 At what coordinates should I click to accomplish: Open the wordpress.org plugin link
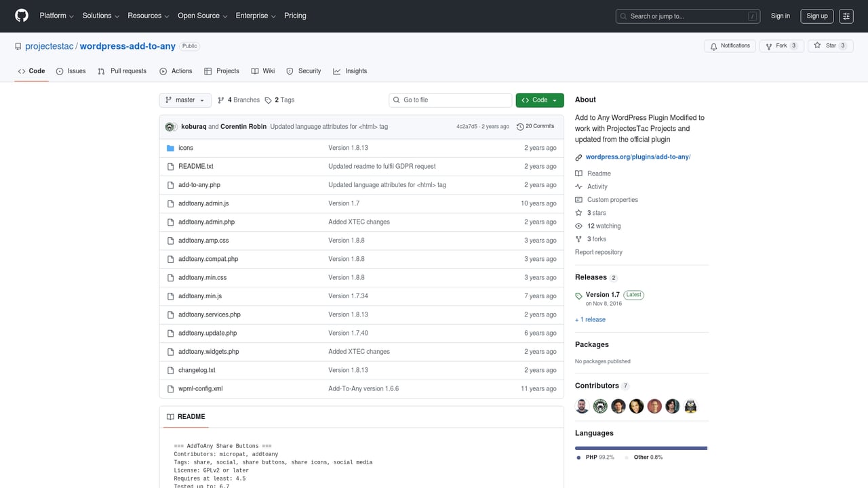(x=637, y=157)
